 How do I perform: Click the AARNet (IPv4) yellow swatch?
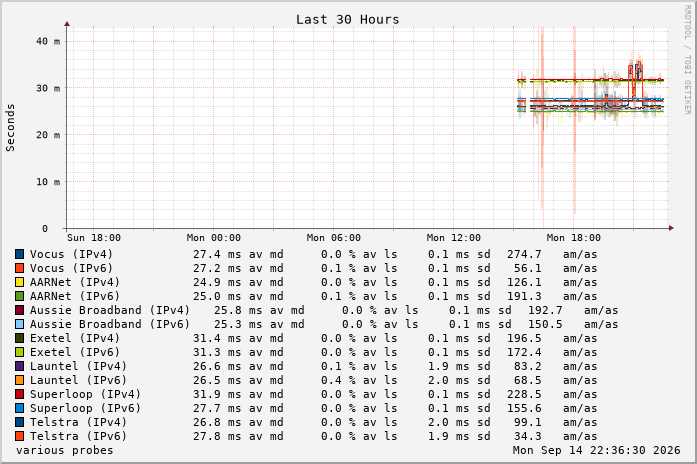tap(20, 282)
